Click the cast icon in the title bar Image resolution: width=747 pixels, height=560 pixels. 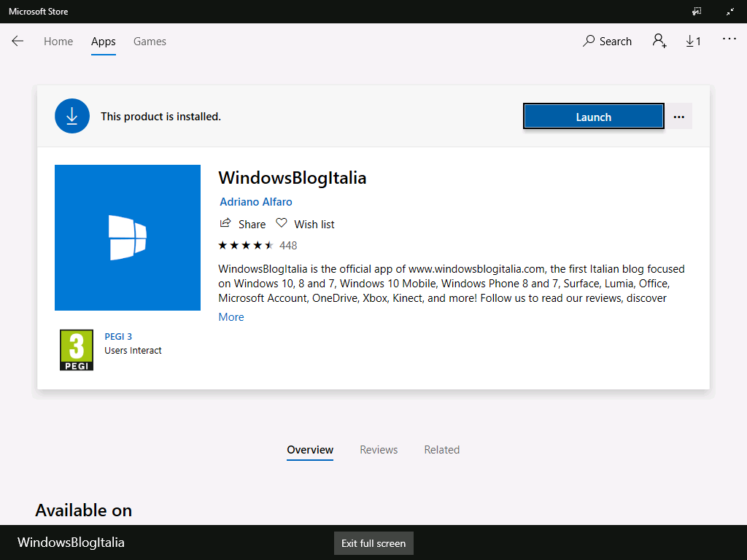697,12
